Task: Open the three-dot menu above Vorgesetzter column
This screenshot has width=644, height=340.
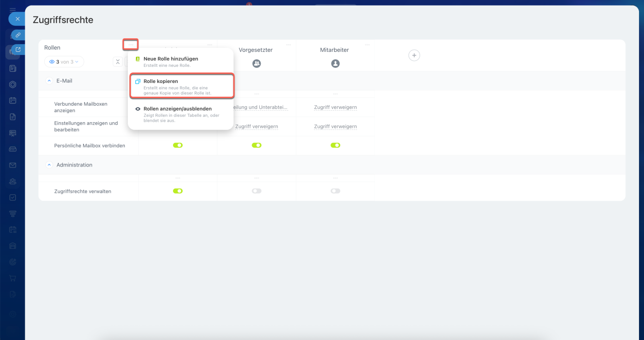Action: tap(288, 45)
